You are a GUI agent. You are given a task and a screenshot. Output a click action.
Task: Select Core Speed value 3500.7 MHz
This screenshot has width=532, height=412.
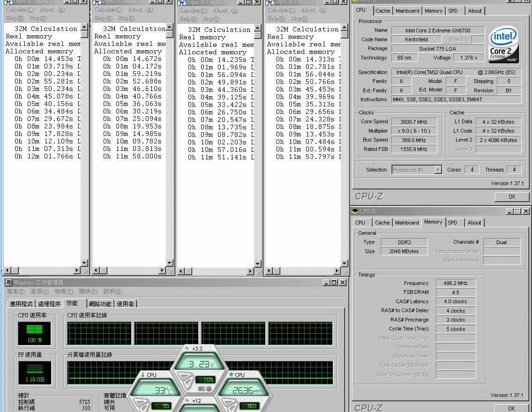tap(414, 122)
